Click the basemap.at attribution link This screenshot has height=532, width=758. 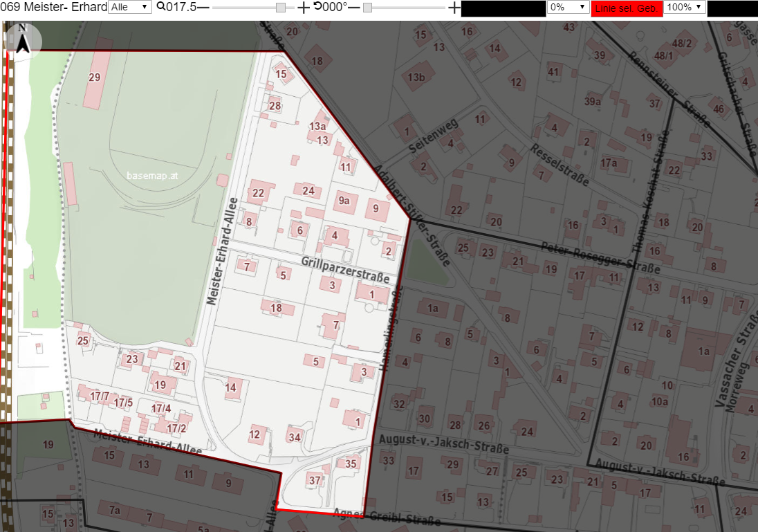point(152,176)
